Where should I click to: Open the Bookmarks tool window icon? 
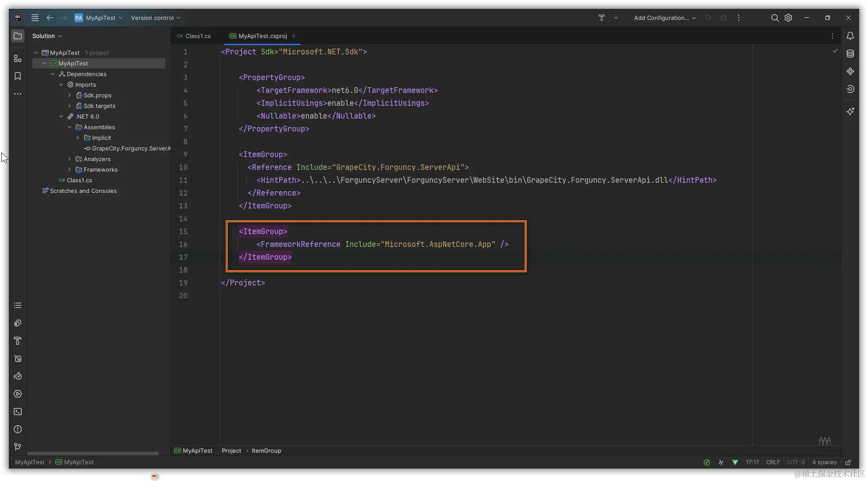pos(18,76)
